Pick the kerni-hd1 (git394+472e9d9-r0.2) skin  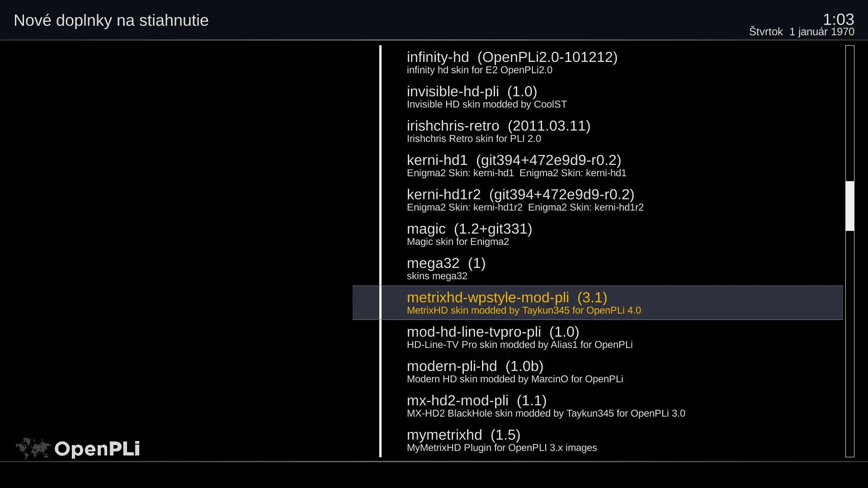point(598,165)
